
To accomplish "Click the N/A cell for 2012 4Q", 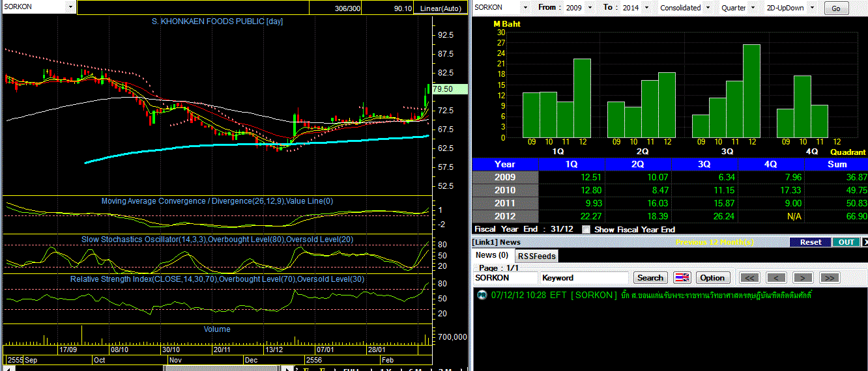I will point(794,216).
